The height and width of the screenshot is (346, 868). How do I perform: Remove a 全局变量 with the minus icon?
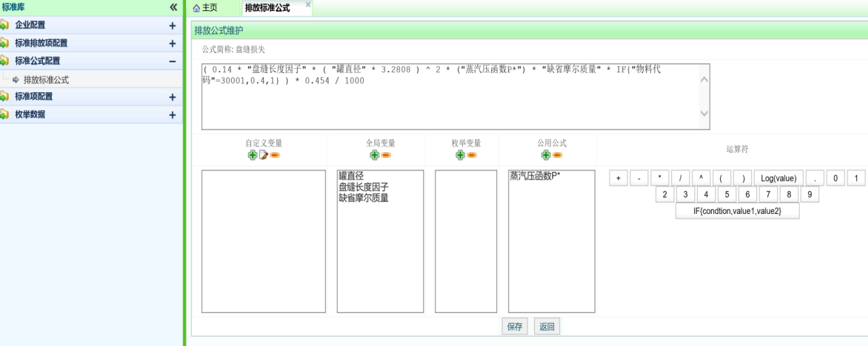pyautogui.click(x=386, y=155)
